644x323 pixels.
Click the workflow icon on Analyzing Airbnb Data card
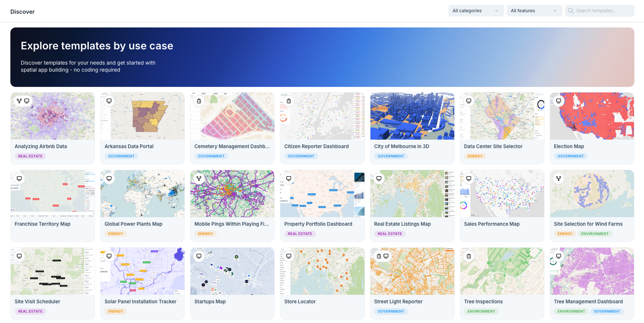point(19,101)
